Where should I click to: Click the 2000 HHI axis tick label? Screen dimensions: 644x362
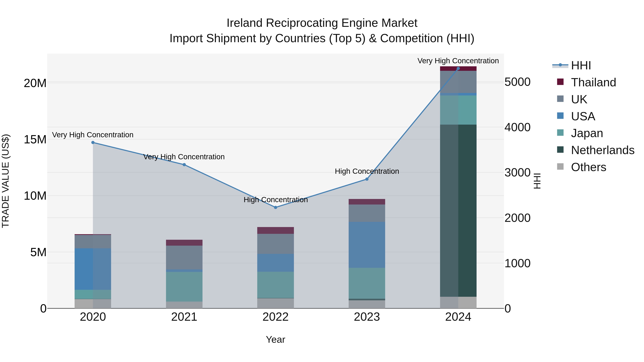coord(518,218)
